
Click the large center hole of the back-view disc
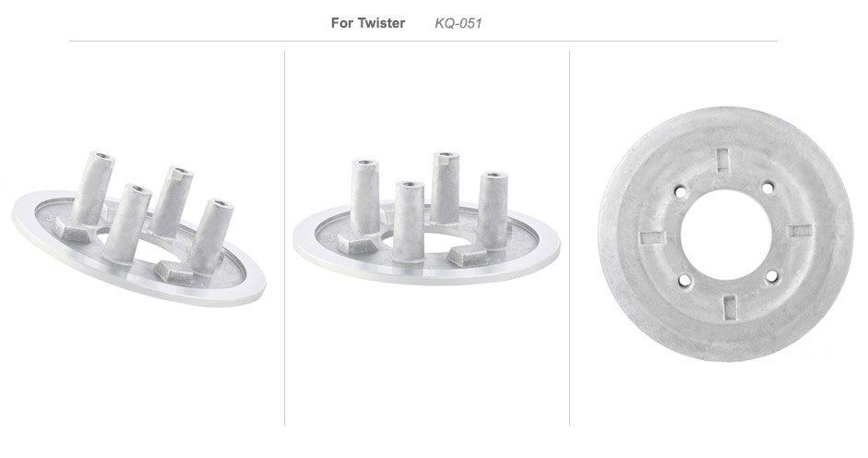tap(726, 235)
